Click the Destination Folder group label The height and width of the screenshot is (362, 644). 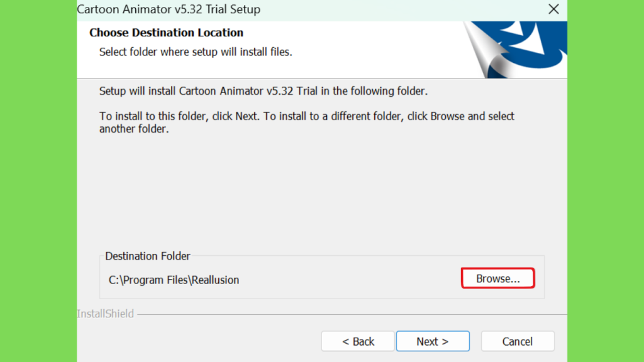tap(148, 256)
